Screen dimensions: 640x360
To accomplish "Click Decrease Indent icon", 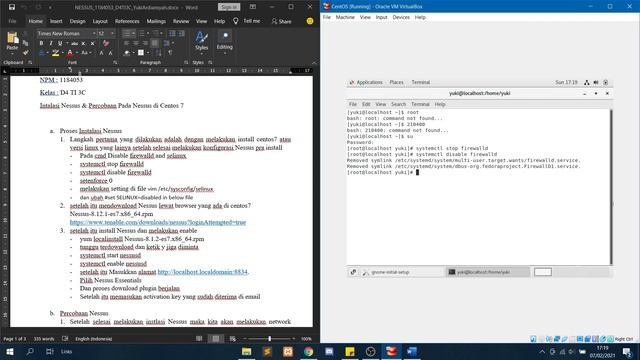I will (172, 33).
